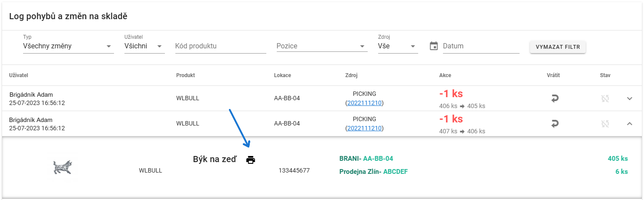The image size is (644, 200).
Task: Click the Kód produktu input field
Action: [x=221, y=46]
